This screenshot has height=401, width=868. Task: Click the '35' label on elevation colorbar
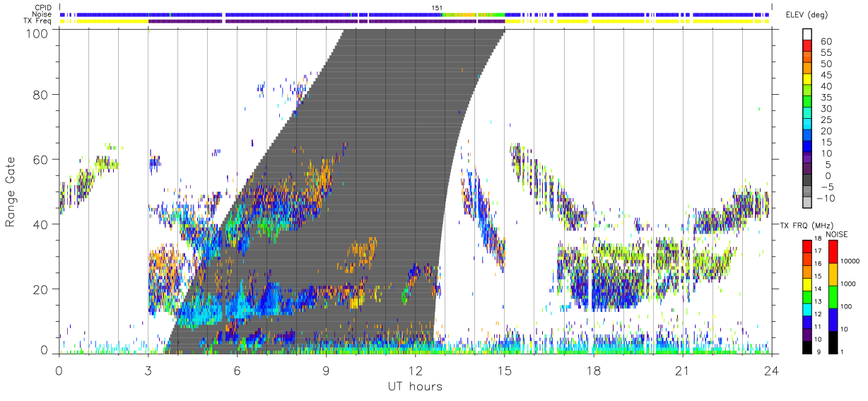pos(826,98)
